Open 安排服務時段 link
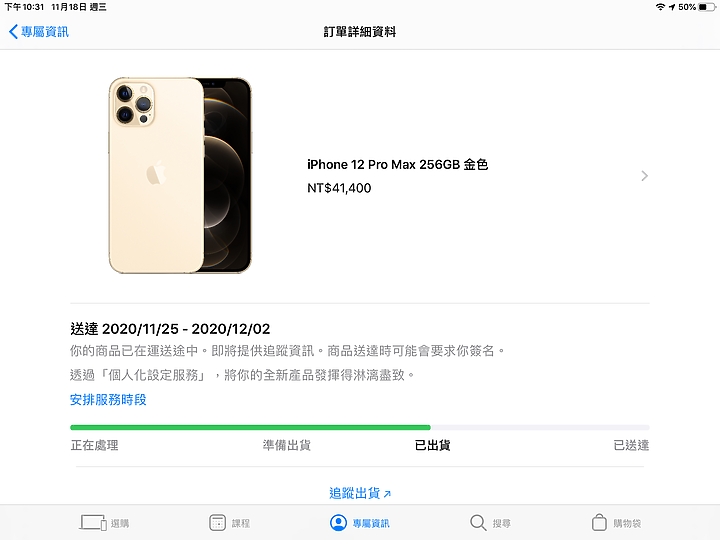 108,399
